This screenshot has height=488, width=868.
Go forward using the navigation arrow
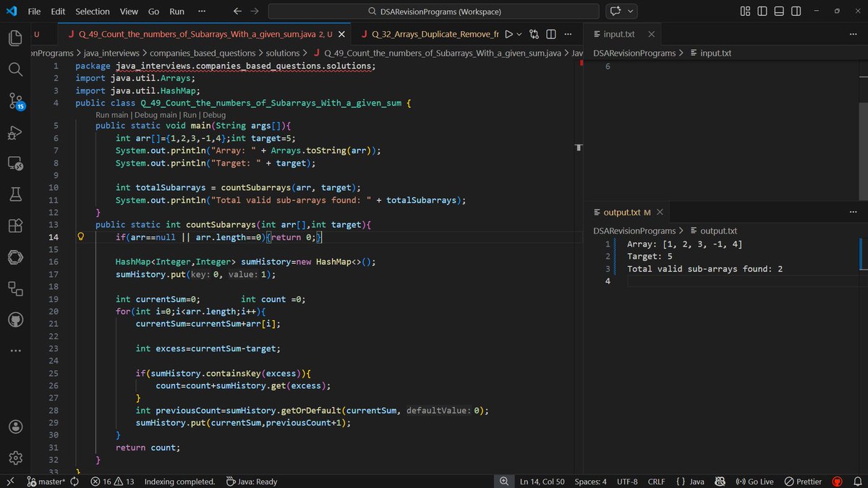[x=255, y=12]
